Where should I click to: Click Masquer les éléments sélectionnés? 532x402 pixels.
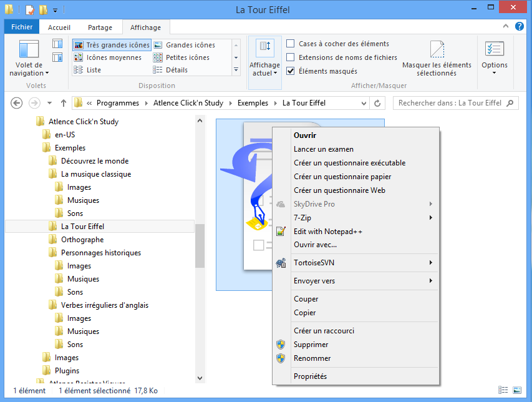point(437,59)
